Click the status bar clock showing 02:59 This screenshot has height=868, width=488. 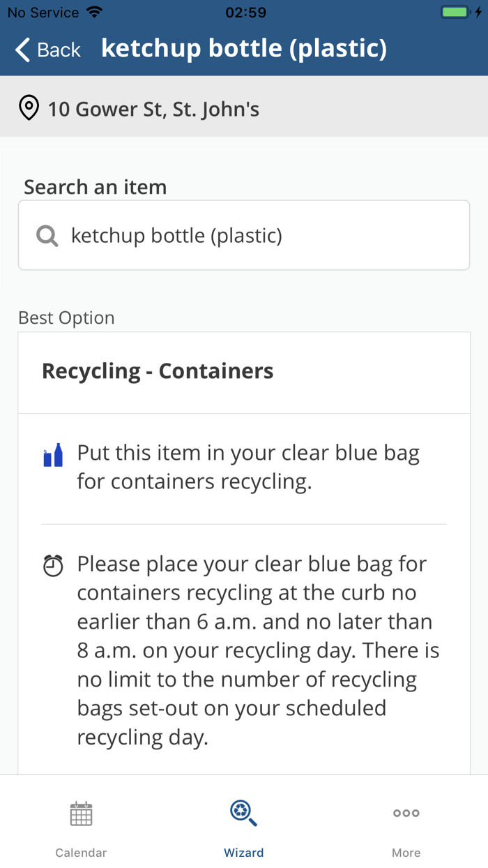(244, 12)
